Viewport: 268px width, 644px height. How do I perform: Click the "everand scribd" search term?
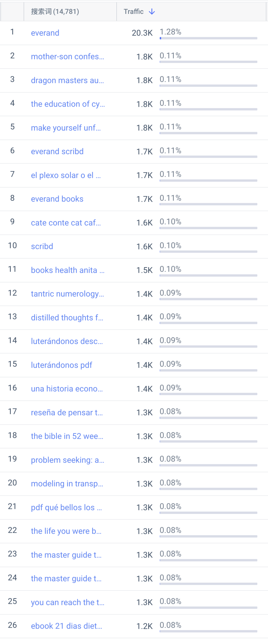(x=57, y=151)
